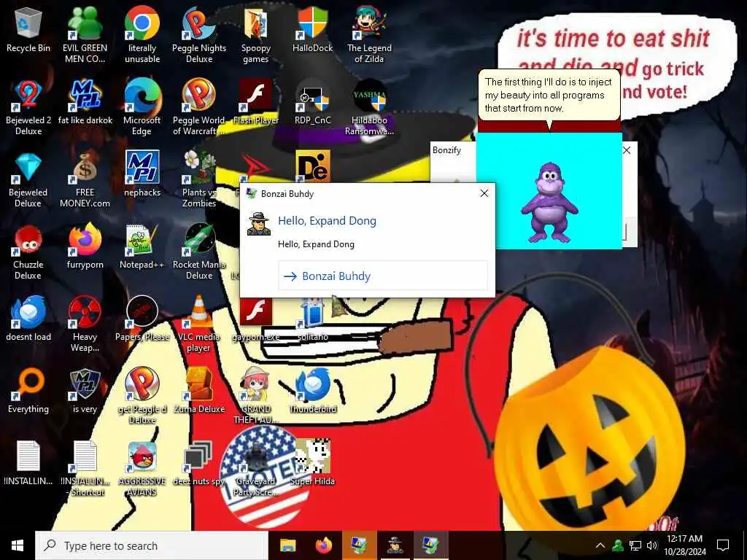Click the Bonzai Buhdy command link button
The height and width of the screenshot is (560, 747).
point(382,276)
